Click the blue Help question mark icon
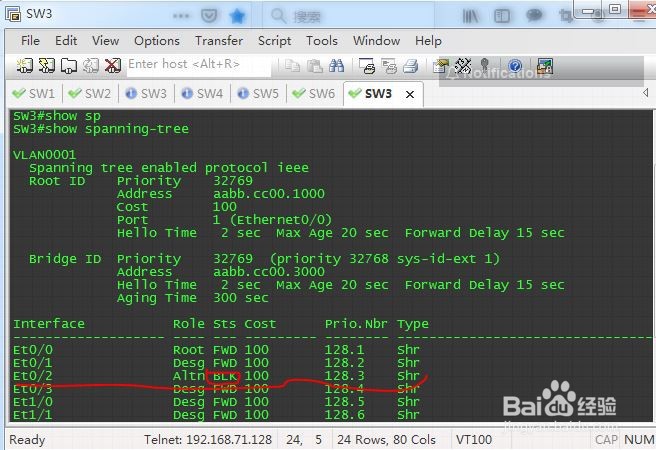This screenshot has height=450, width=656. [x=515, y=66]
